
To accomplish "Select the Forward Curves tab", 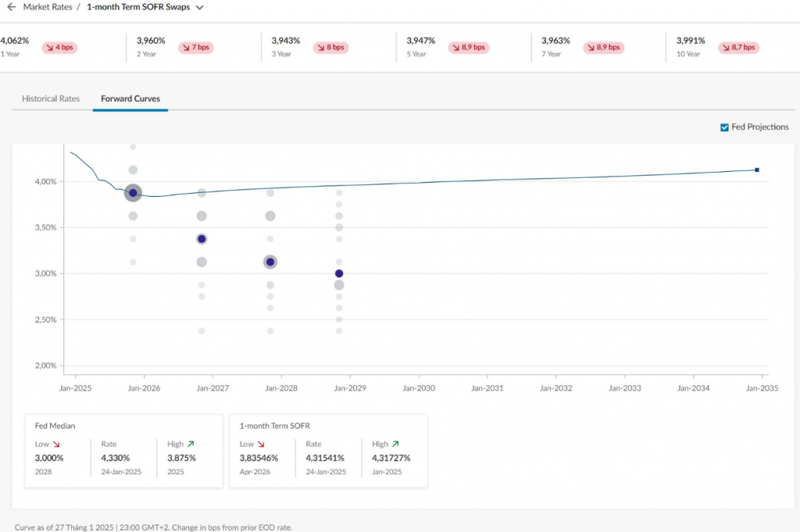I will pyautogui.click(x=130, y=99).
